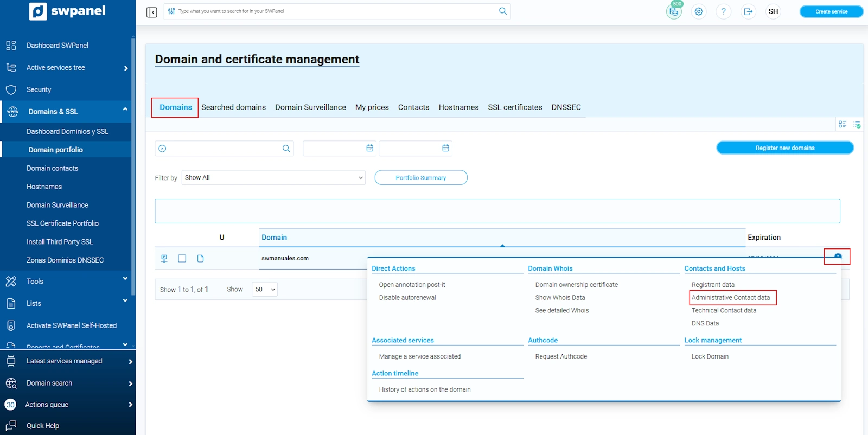Viewport: 868px width, 435px height.
Task: Click the 'Create service' button
Action: (x=831, y=11)
